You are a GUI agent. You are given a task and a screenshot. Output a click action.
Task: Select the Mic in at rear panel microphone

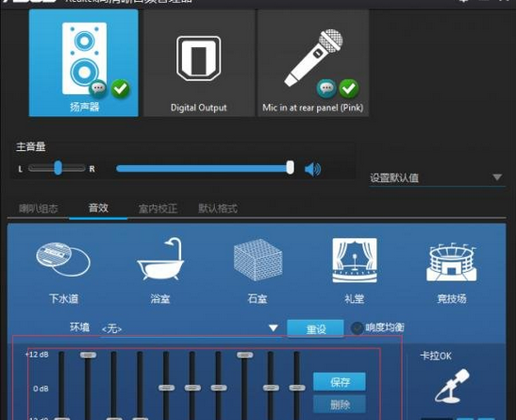point(313,62)
